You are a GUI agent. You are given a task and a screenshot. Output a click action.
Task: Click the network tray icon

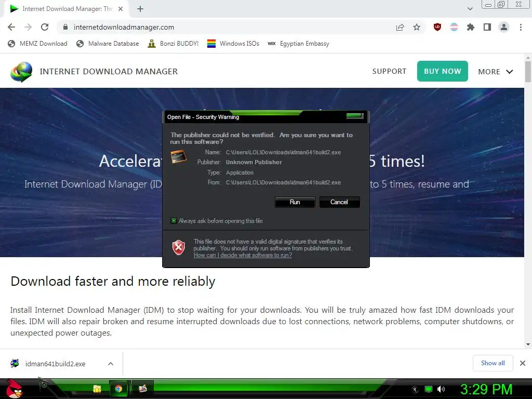(x=429, y=390)
